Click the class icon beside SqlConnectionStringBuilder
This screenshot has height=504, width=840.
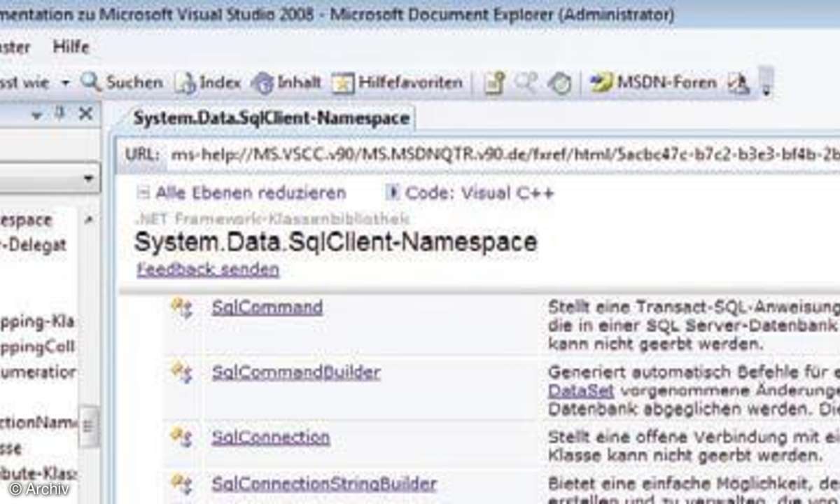click(x=181, y=484)
